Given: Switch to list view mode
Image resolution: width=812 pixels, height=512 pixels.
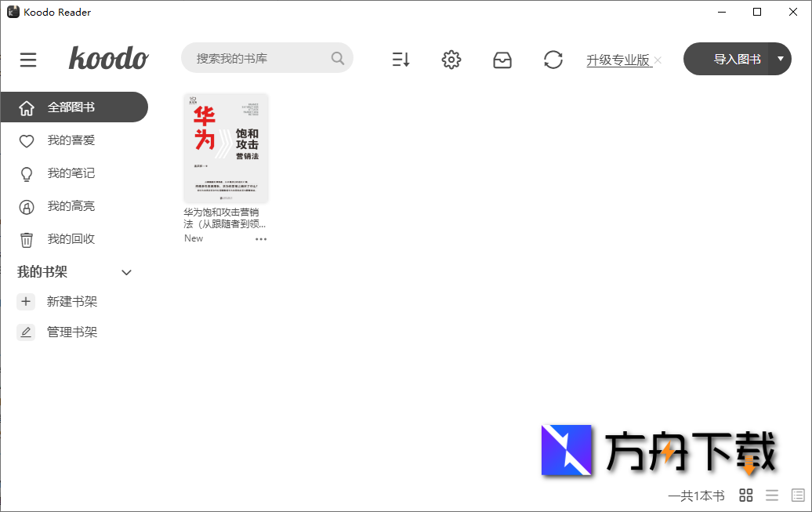Looking at the screenshot, I should pyautogui.click(x=772, y=495).
